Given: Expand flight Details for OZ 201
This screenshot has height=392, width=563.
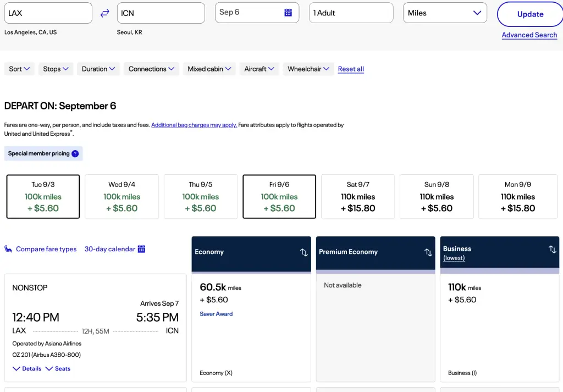Looking at the screenshot, I should pos(27,368).
